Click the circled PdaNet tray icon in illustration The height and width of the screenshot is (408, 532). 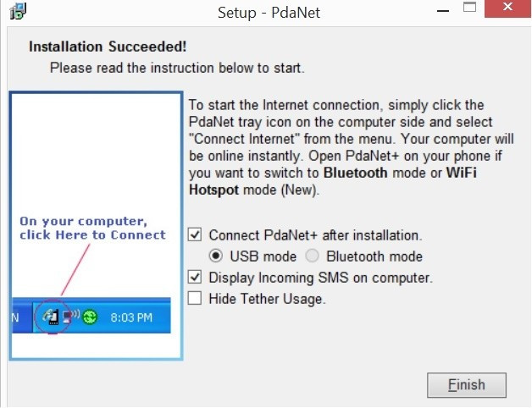pyautogui.click(x=51, y=317)
